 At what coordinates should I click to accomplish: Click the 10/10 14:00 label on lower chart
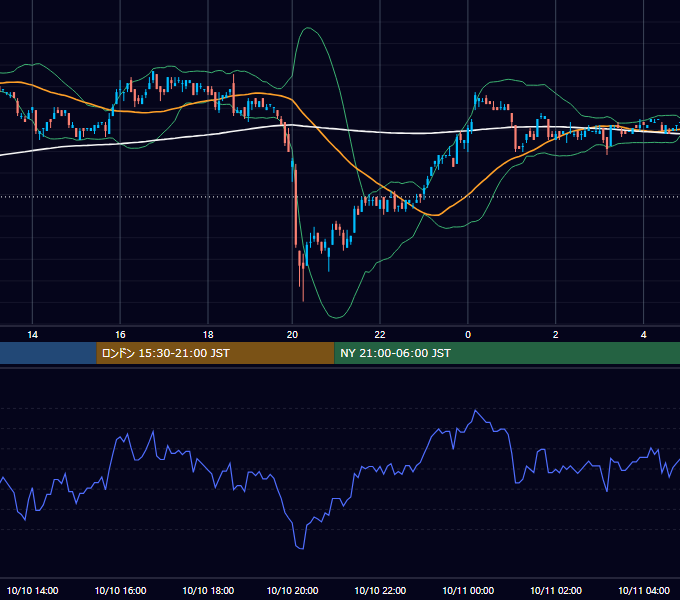(33, 590)
